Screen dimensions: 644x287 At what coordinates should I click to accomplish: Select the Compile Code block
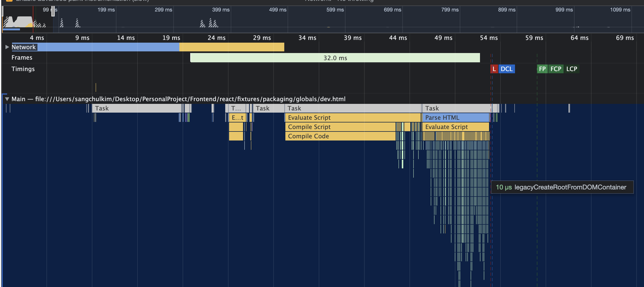[340, 136]
